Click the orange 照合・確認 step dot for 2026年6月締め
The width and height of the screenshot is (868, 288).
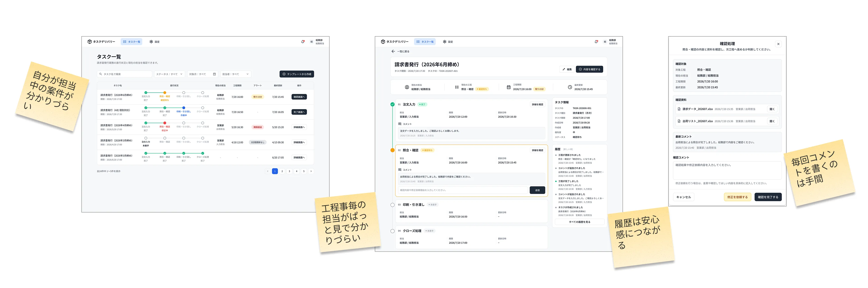coord(164,93)
